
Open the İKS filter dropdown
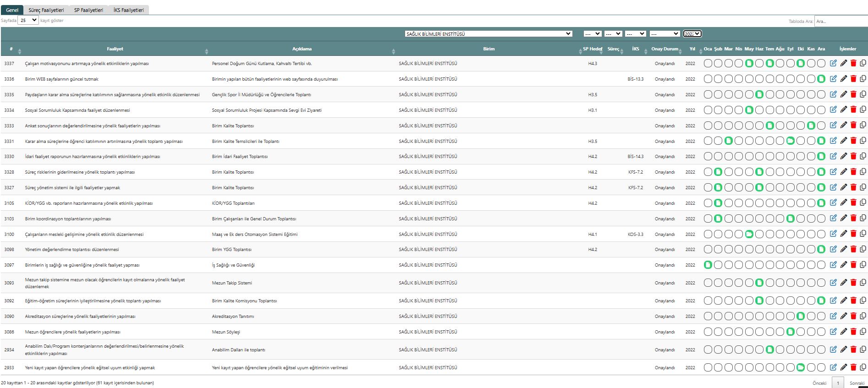click(x=635, y=34)
